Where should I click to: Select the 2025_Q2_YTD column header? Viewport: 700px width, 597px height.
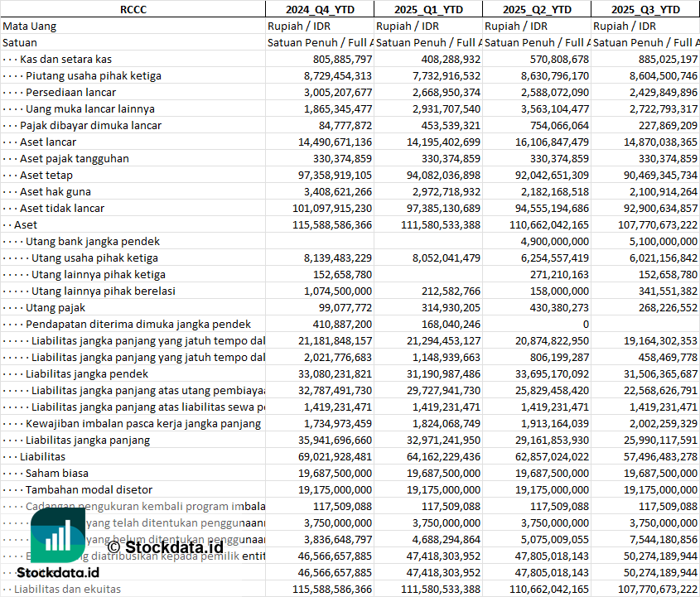point(537,9)
